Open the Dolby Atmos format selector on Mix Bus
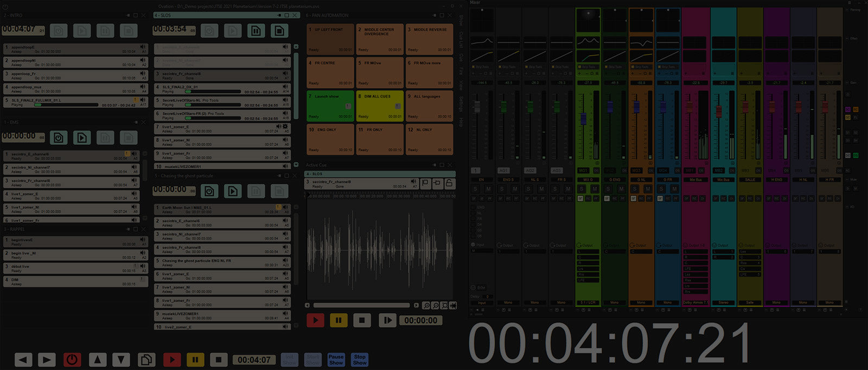This screenshot has height=370, width=868. [695, 302]
